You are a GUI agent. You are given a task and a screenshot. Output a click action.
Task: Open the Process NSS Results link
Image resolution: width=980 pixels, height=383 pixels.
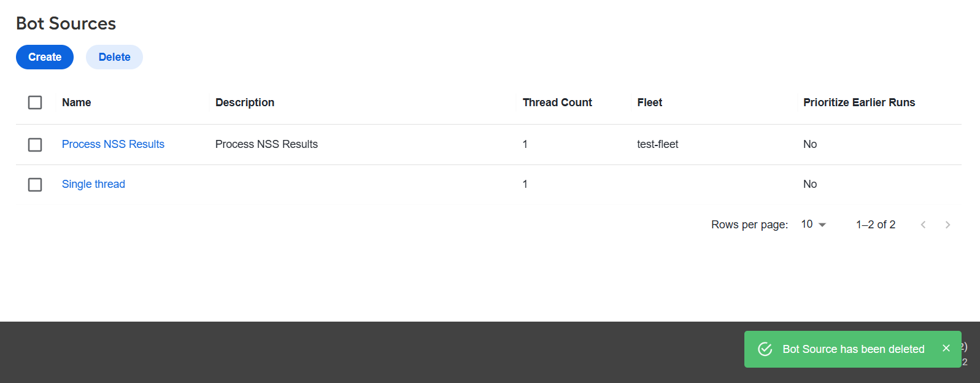click(x=113, y=144)
